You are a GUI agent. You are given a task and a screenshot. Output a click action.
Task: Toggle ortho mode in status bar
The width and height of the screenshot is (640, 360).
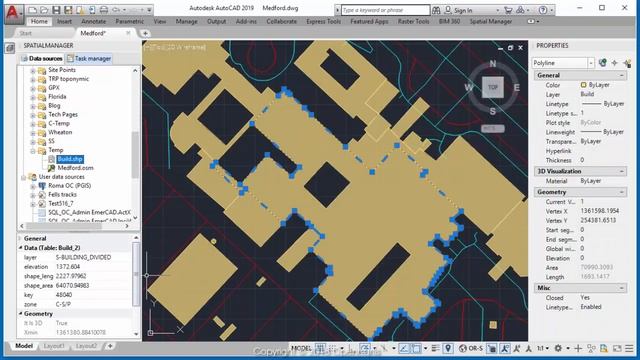352,348
